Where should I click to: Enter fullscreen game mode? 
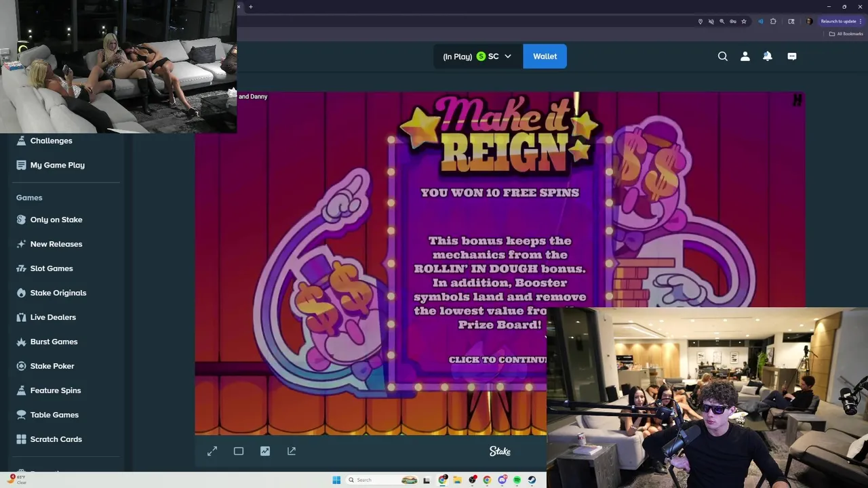(x=212, y=451)
